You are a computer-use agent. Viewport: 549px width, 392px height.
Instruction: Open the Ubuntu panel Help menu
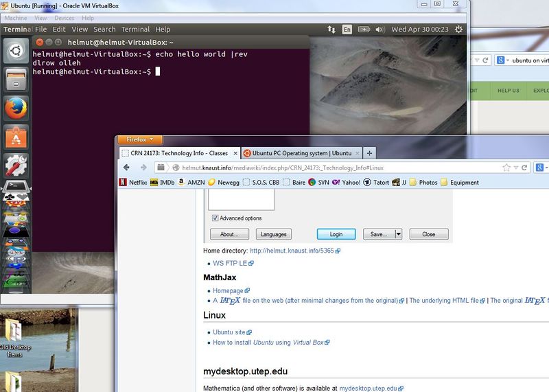click(x=163, y=30)
